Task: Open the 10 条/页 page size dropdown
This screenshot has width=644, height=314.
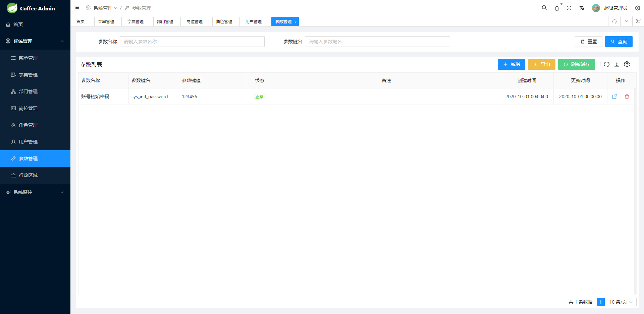Action: 621,302
